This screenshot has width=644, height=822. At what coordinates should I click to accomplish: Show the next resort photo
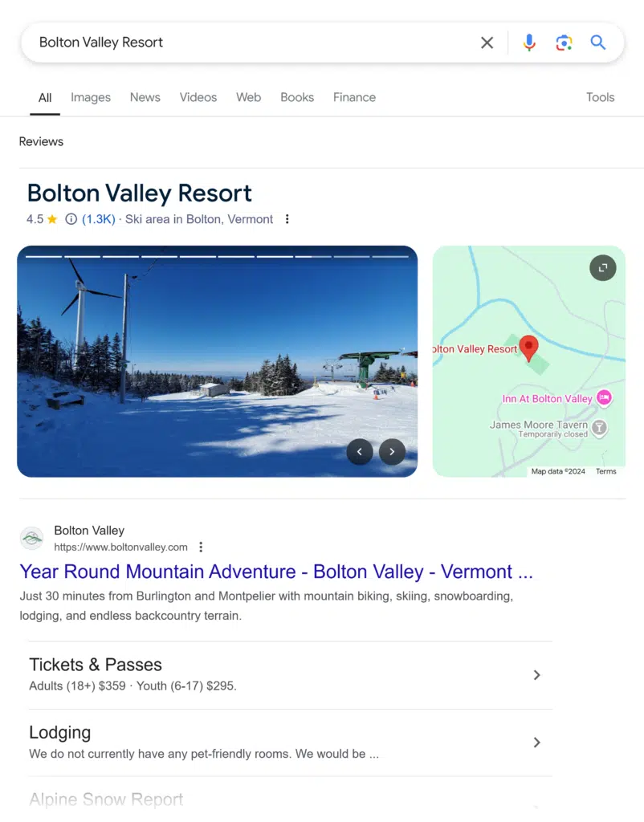[392, 452]
